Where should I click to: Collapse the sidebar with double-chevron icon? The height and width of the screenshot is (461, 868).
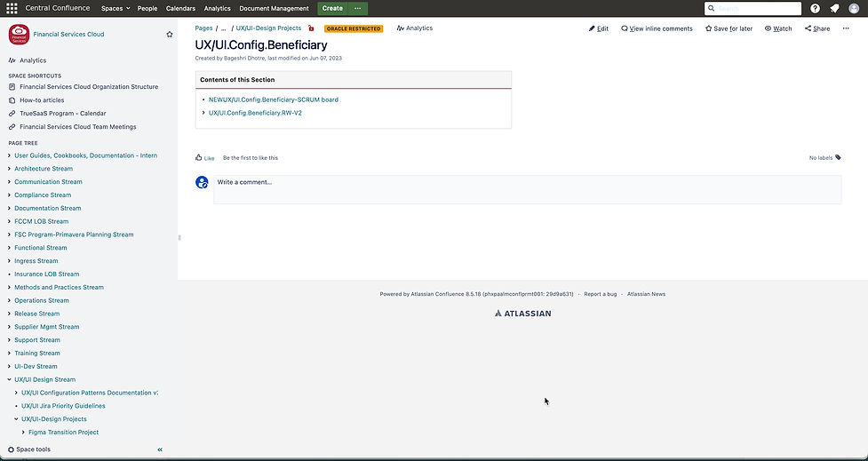coord(160,449)
